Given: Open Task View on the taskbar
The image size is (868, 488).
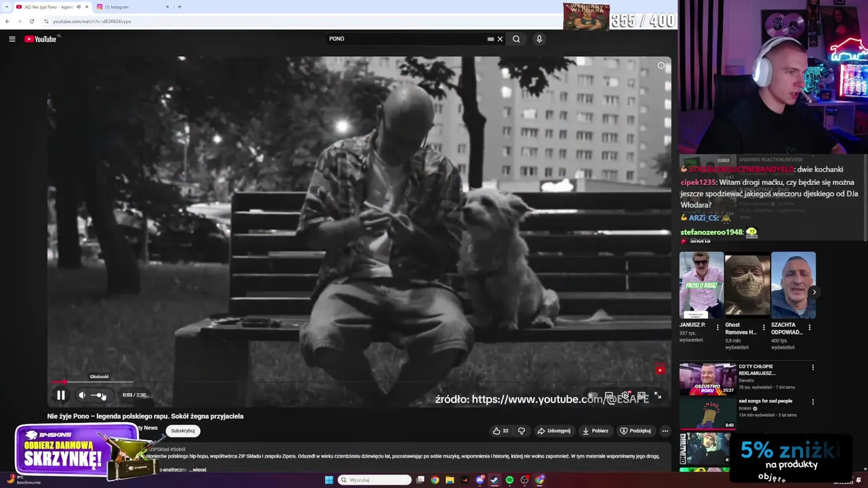Looking at the screenshot, I should pos(420,480).
